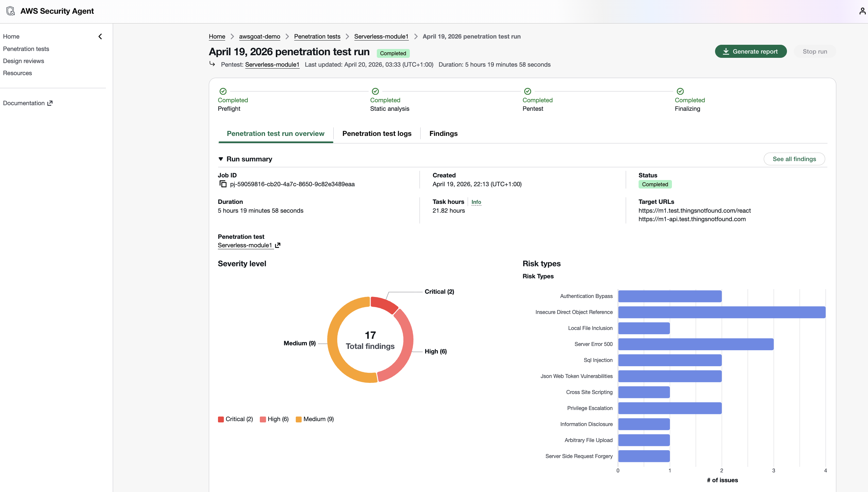The height and width of the screenshot is (492, 868).
Task: Open Serverless-module1 via its external link icon
Action: pyautogui.click(x=278, y=245)
